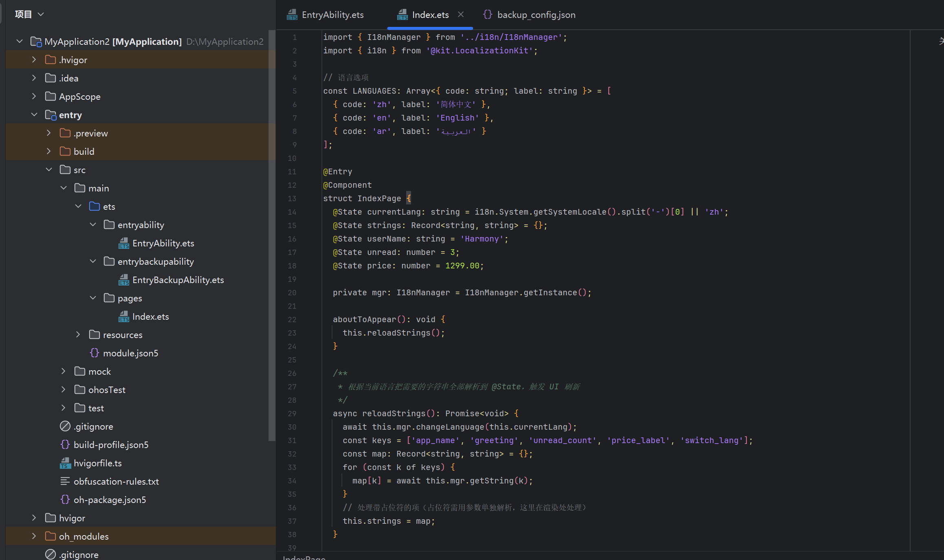Click the project tree vertical scrollbar
The width and height of the screenshot is (944, 560).
tap(272, 235)
